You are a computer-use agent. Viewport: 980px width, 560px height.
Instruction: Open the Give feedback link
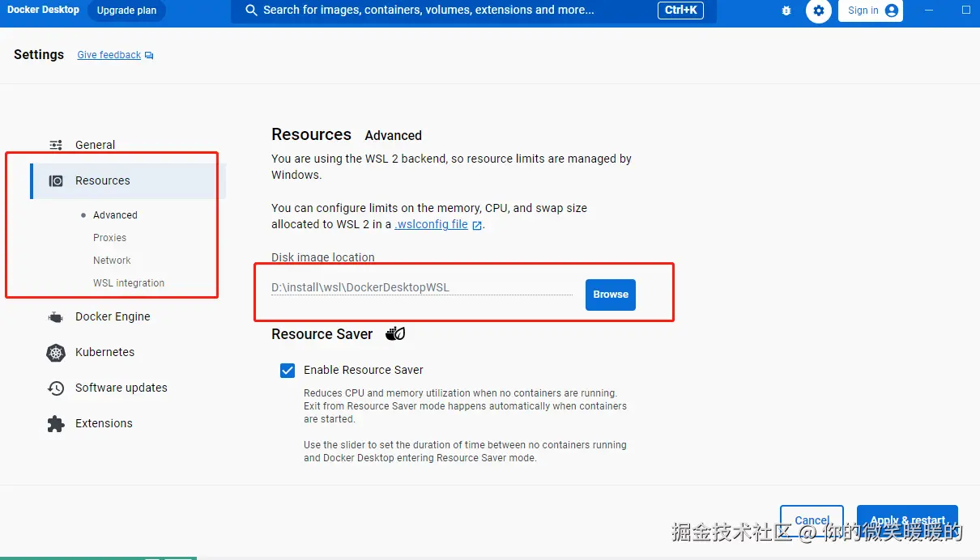point(109,55)
